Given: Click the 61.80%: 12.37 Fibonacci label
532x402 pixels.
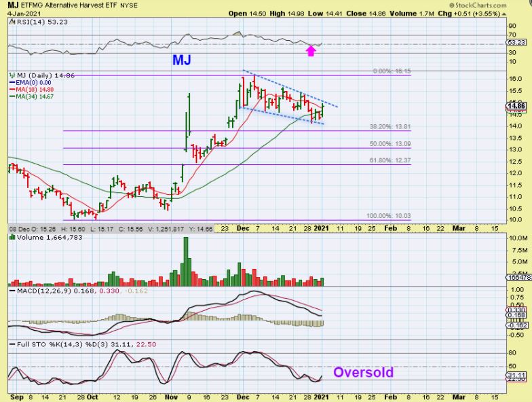Looking at the screenshot, I should tap(390, 160).
